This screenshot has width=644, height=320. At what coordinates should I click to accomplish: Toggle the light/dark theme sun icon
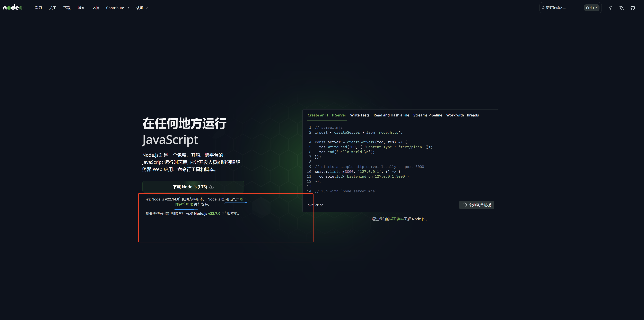pos(610,8)
